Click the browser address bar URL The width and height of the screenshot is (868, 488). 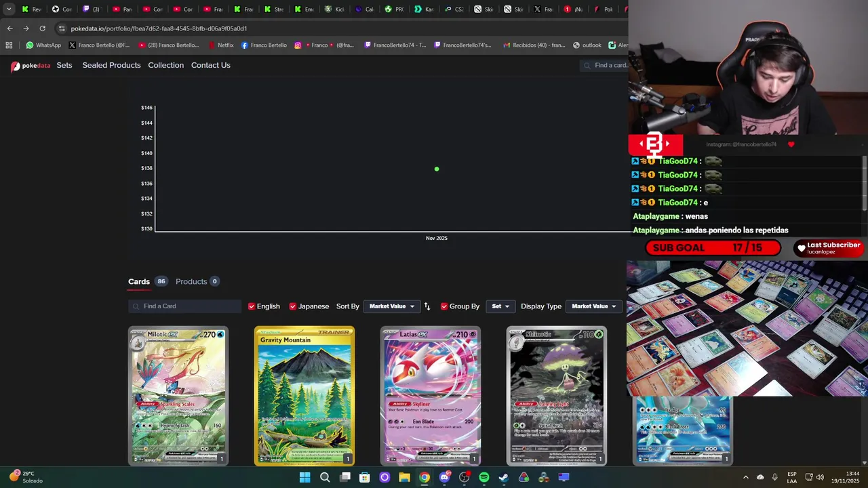[159, 28]
